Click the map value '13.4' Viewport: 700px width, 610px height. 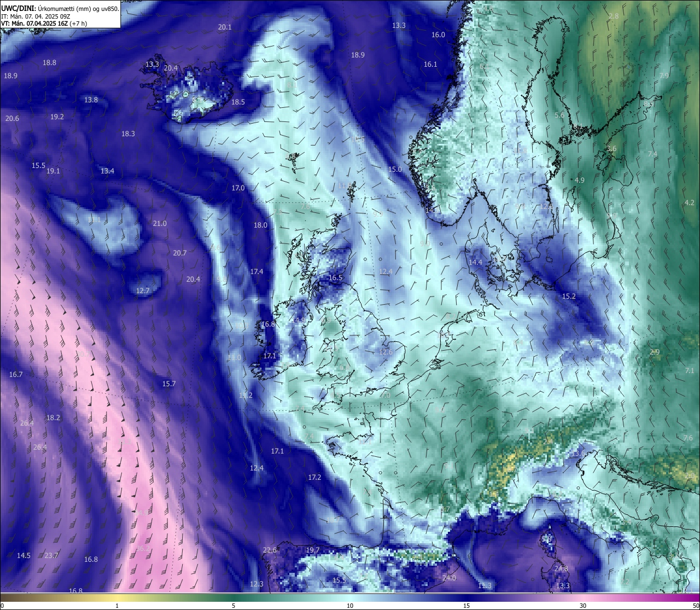pos(107,171)
